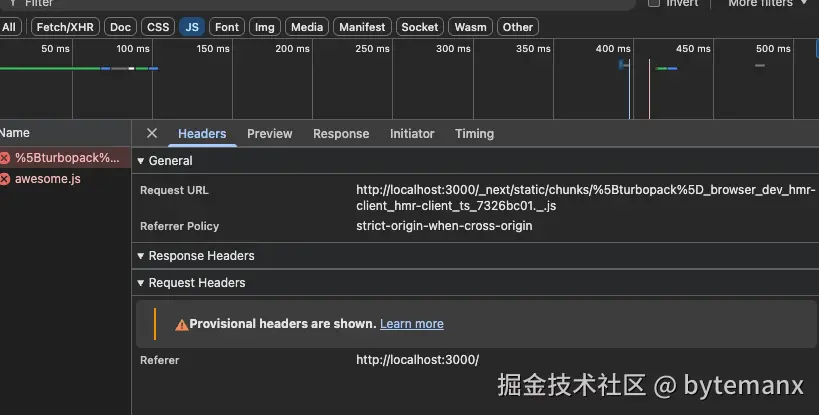Click the Request URL label
The image size is (819, 415).
[174, 191]
